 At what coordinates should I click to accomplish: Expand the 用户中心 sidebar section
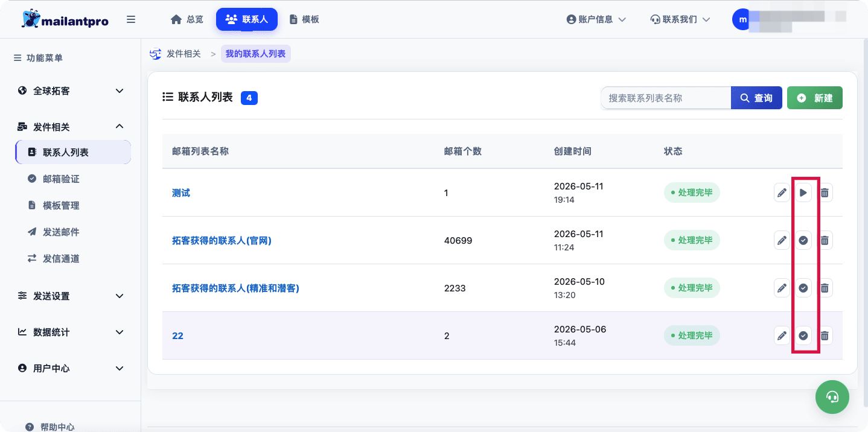(x=71, y=369)
